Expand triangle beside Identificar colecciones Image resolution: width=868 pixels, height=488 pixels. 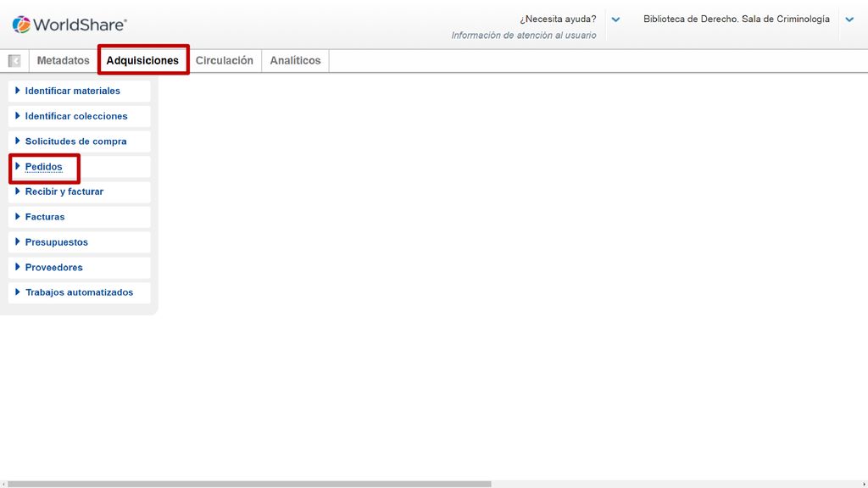pos(17,115)
